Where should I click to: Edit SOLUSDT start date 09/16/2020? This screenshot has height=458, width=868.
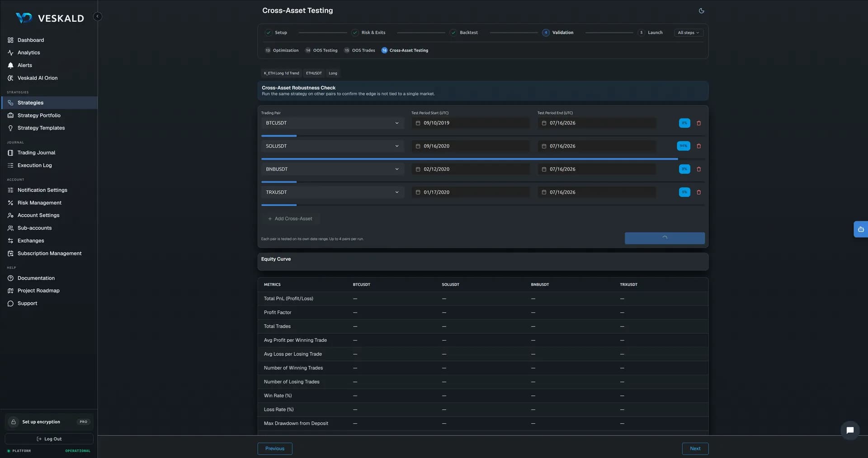tap(470, 146)
